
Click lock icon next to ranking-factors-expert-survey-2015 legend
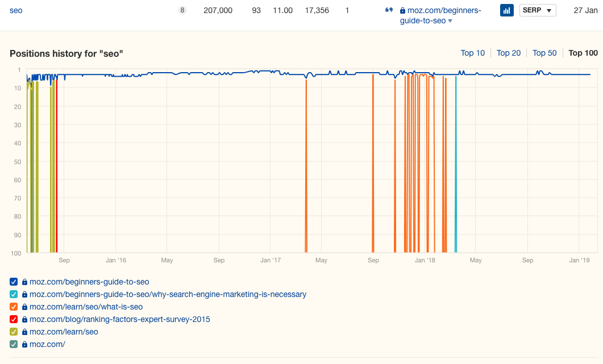click(x=24, y=319)
